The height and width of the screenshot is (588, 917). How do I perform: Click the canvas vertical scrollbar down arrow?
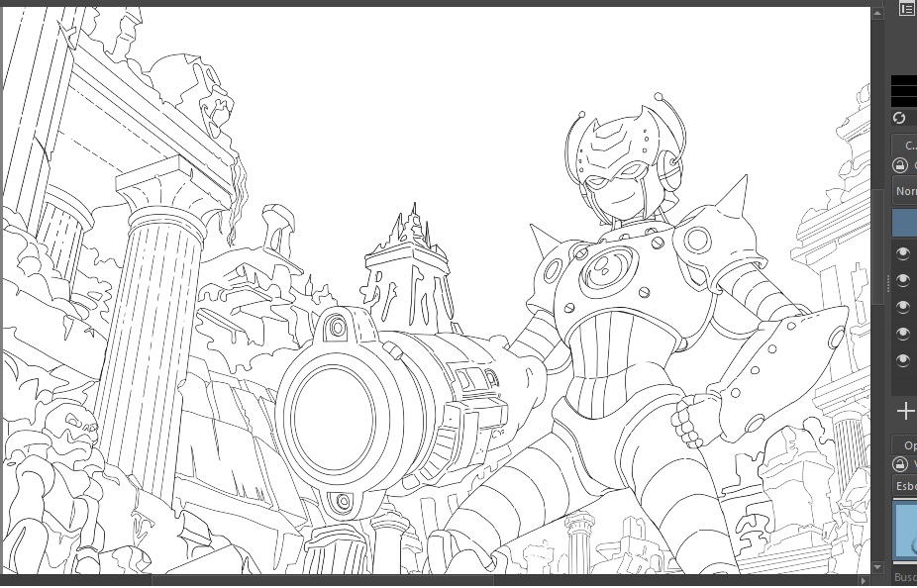tap(877, 567)
